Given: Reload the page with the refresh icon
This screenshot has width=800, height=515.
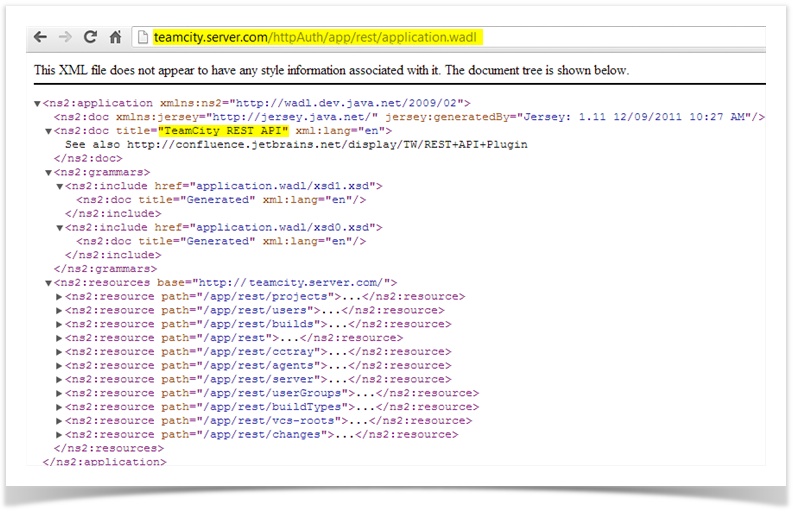Looking at the screenshot, I should click(x=90, y=37).
